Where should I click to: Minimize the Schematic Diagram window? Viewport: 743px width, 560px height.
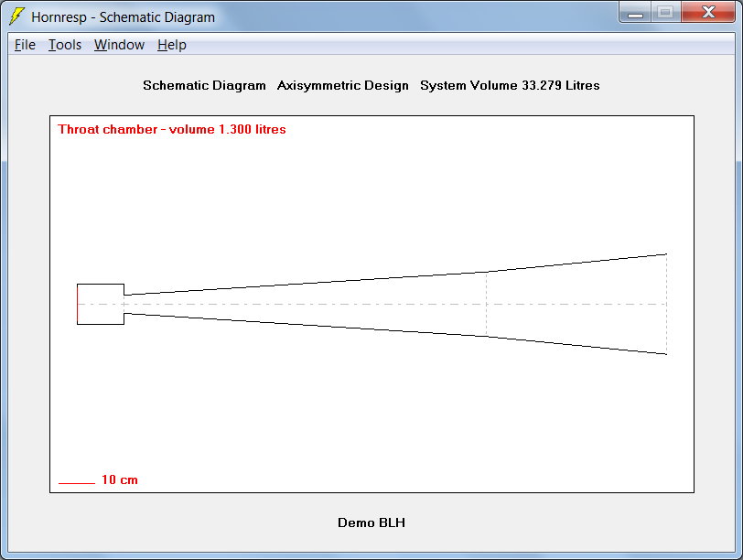[x=635, y=12]
